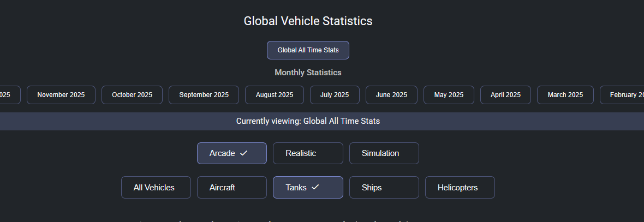Viewport: 644px width, 222px height.
Task: View September 2025 monthly stats
Action: point(204,95)
